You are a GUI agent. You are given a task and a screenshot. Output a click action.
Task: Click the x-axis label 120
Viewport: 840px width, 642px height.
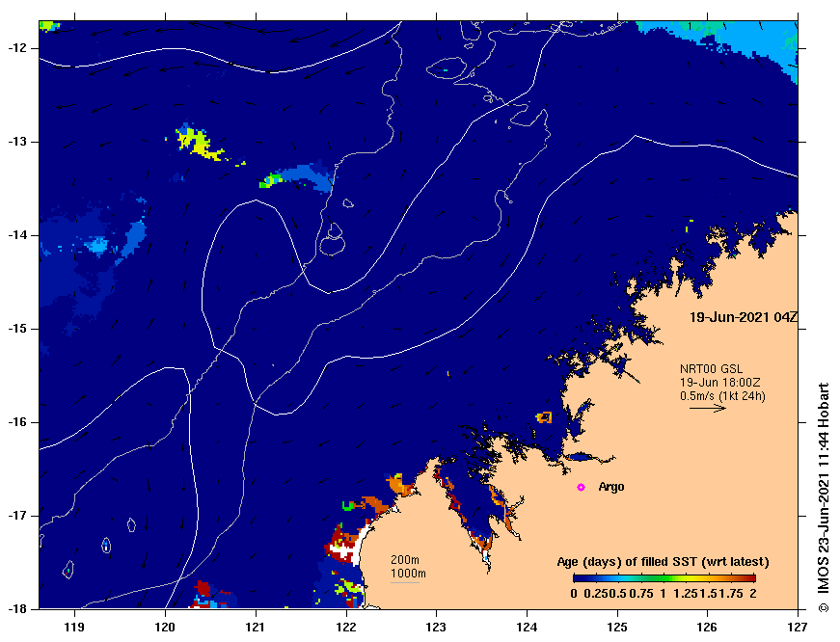[165, 627]
